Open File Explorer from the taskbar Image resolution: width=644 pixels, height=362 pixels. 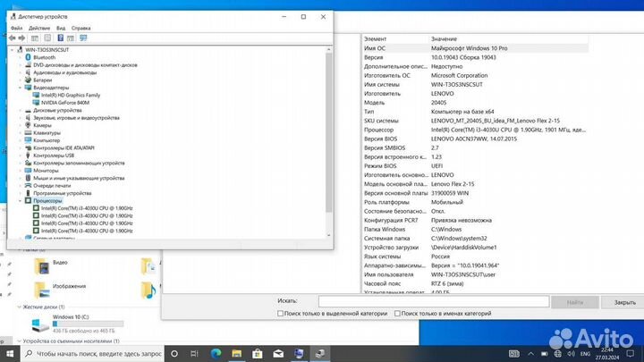236,353
